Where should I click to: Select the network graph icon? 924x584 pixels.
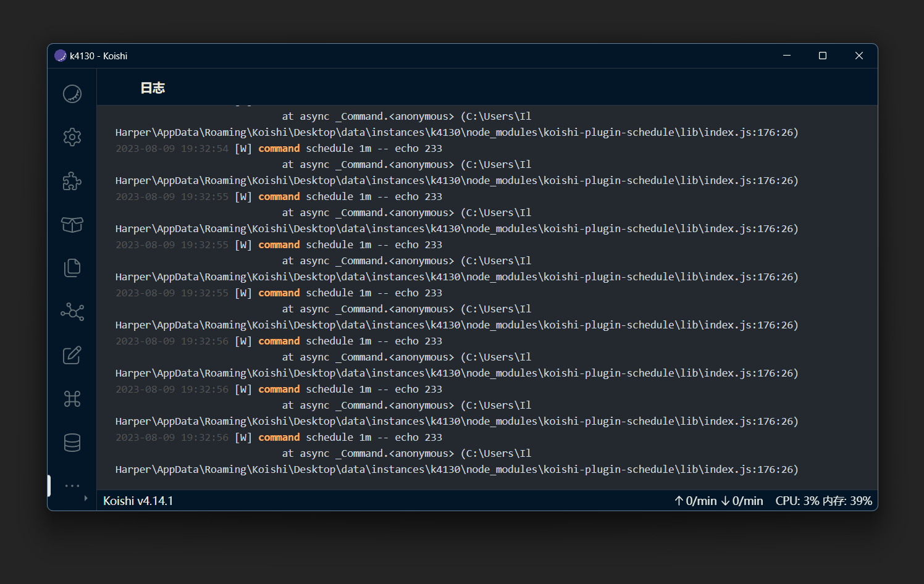point(72,312)
